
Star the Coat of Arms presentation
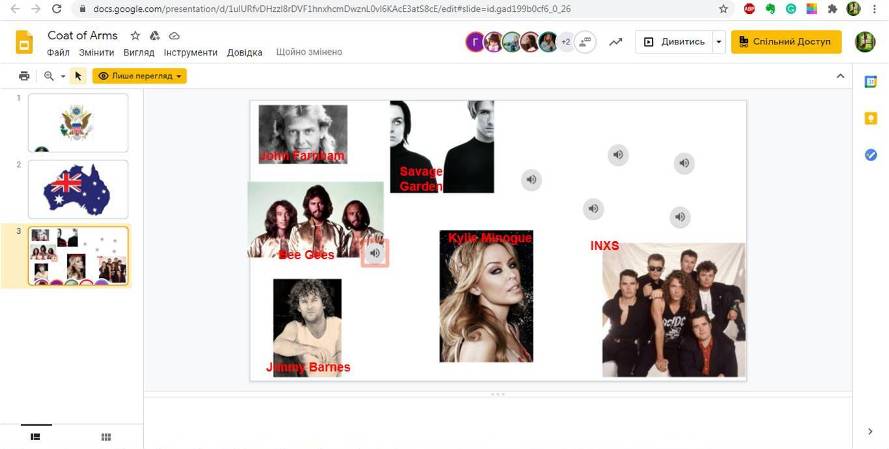pyautogui.click(x=135, y=36)
